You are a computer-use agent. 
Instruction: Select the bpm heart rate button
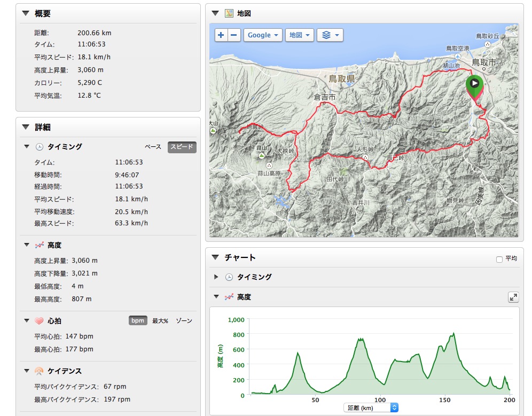[138, 321]
